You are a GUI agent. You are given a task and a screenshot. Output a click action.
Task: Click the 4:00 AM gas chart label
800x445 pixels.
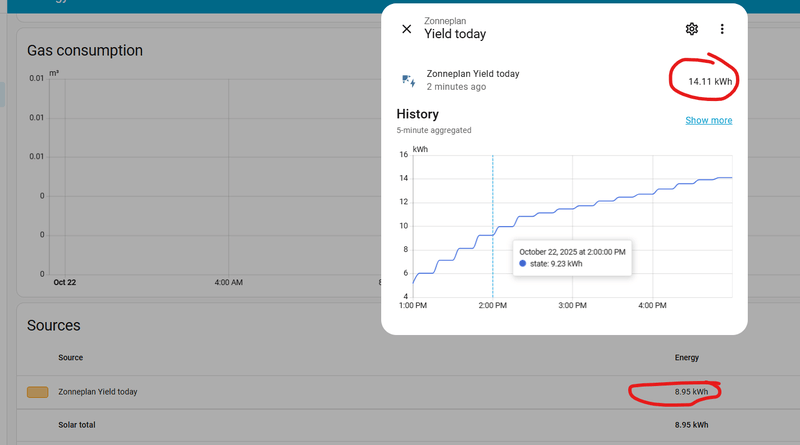click(229, 282)
